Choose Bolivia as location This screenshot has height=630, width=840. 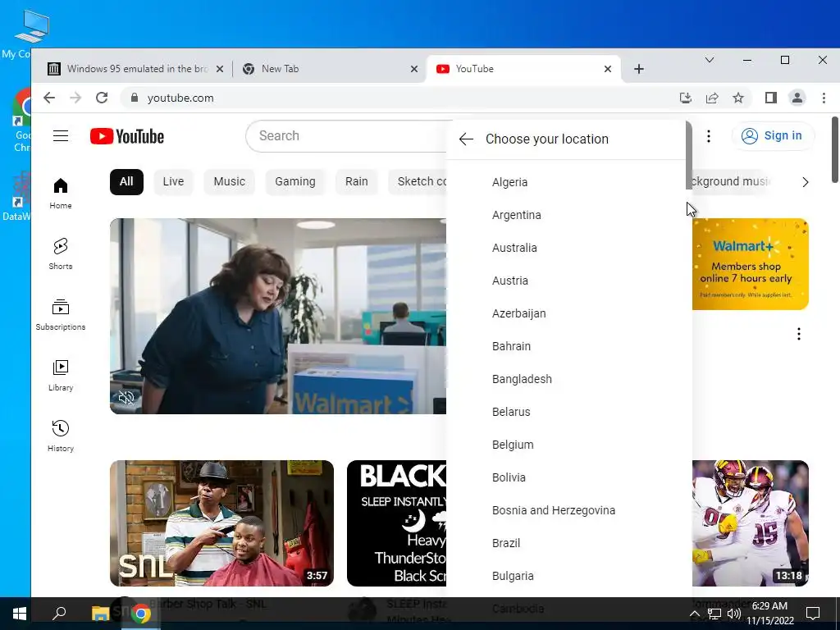(x=566, y=477)
